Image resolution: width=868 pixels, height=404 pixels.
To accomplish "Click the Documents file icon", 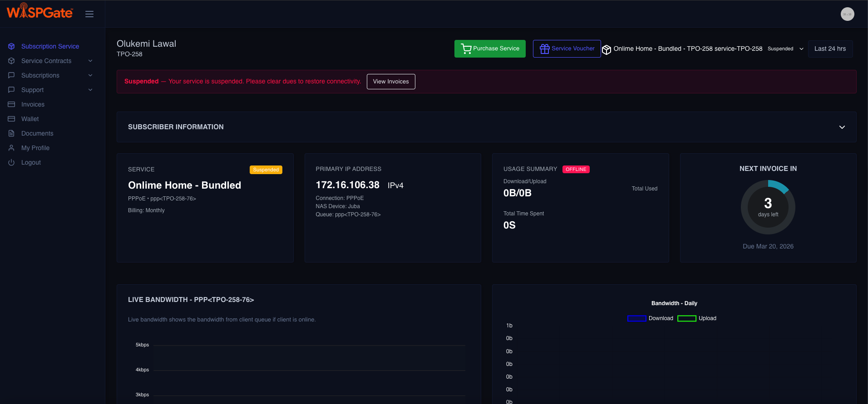I will (x=11, y=133).
